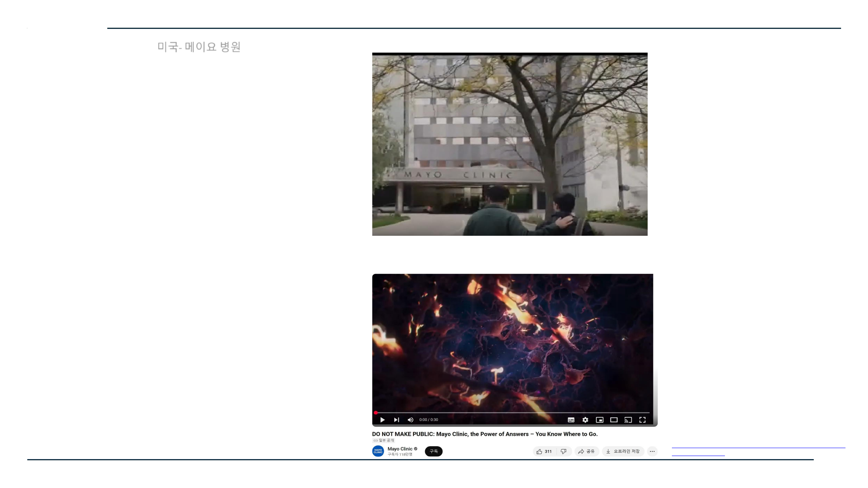Switch to miniplayer mode
The height and width of the screenshot is (488, 868).
click(x=600, y=420)
